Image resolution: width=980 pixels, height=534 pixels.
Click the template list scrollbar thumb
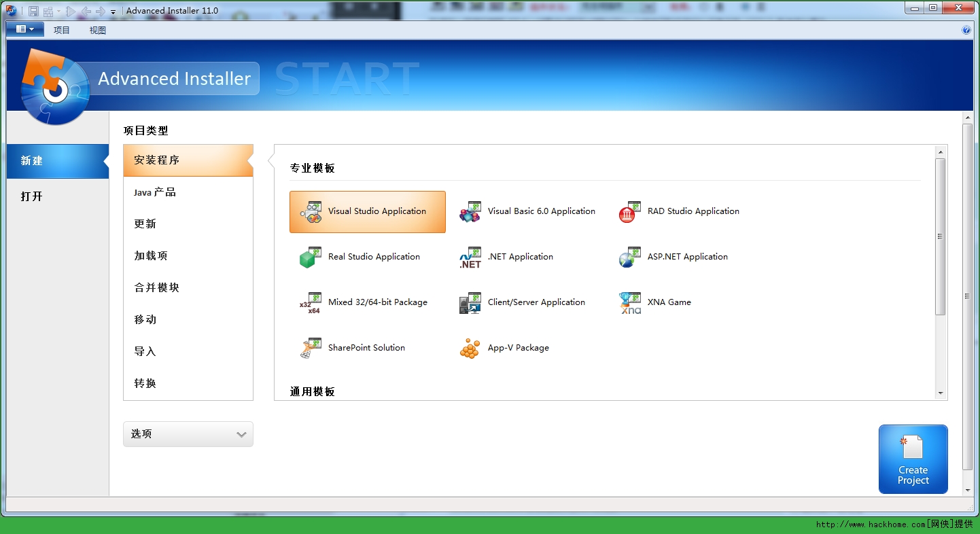coord(941,236)
